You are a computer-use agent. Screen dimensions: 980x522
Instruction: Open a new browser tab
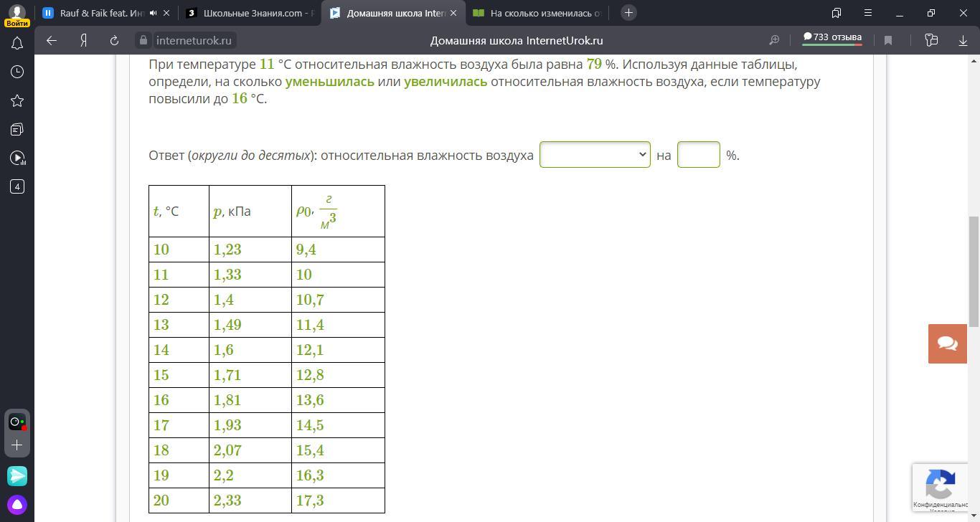tap(628, 13)
